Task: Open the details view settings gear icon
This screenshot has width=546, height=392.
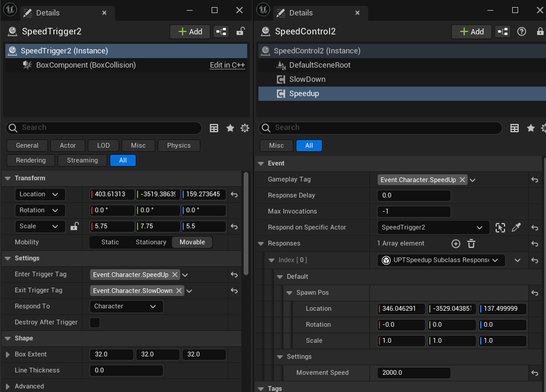Action: pyautogui.click(x=244, y=128)
